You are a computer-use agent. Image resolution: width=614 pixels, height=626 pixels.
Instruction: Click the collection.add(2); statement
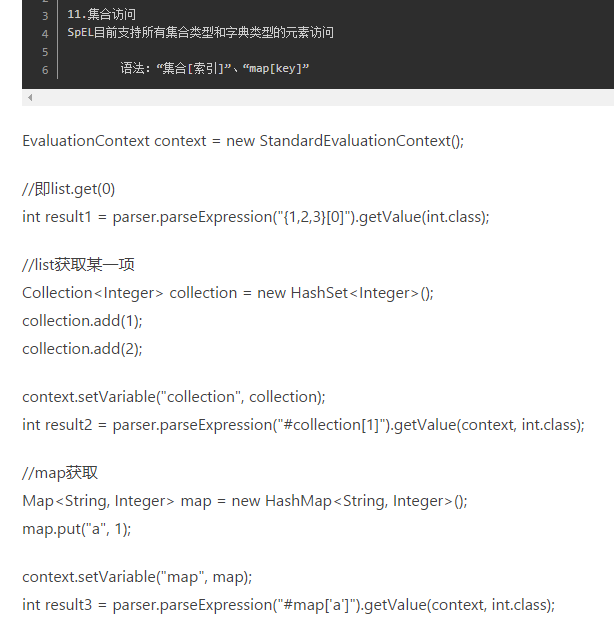(82, 349)
